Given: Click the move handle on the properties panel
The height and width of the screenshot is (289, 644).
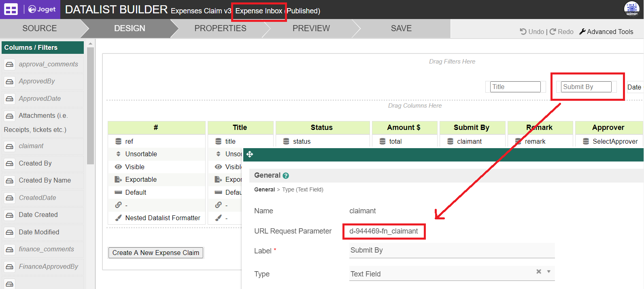Looking at the screenshot, I should pos(250,154).
